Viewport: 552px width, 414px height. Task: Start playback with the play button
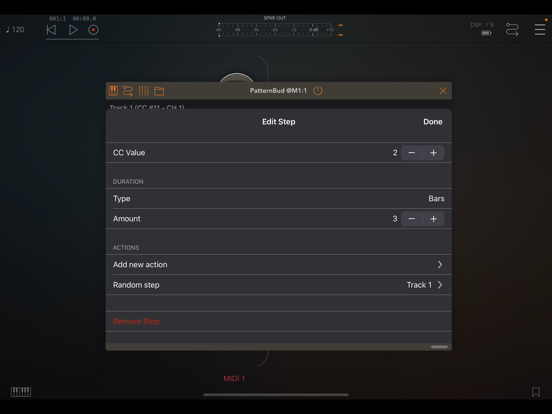click(73, 30)
